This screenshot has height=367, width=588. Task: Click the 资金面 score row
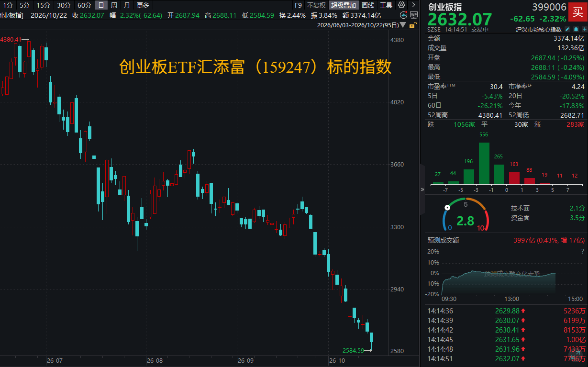[548, 218]
